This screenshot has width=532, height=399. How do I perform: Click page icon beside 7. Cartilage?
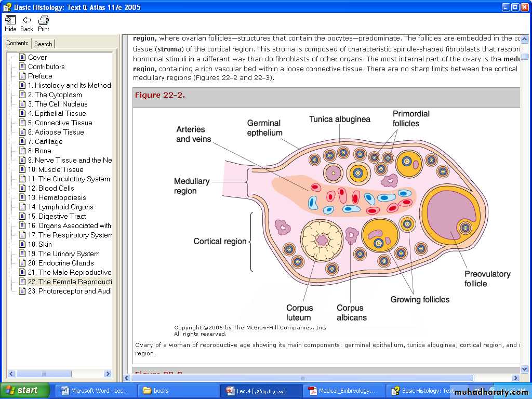(22, 141)
